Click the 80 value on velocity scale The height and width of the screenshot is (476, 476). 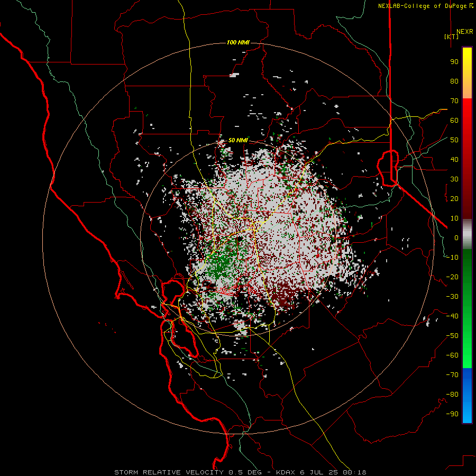point(454,81)
